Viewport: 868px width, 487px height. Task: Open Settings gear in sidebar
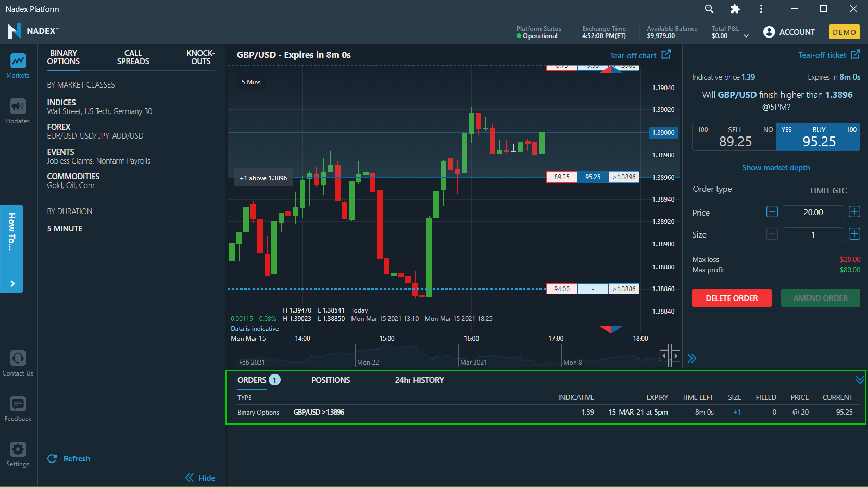pyautogui.click(x=18, y=454)
